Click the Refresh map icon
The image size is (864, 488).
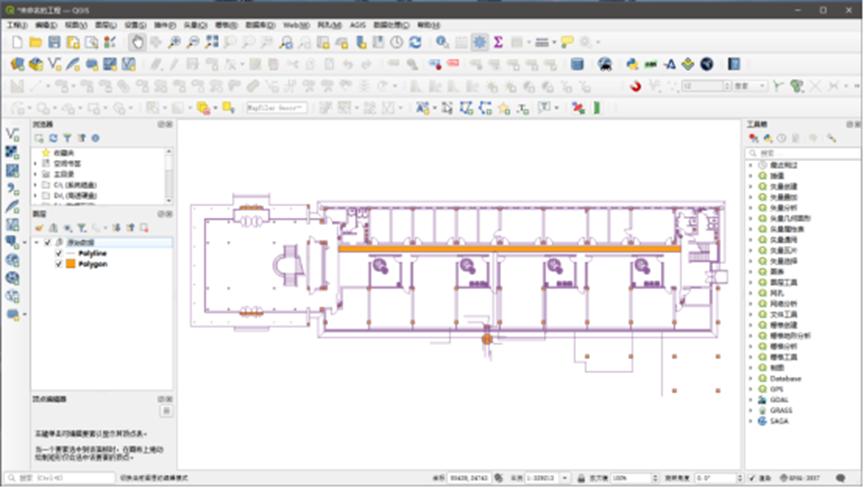coord(415,42)
